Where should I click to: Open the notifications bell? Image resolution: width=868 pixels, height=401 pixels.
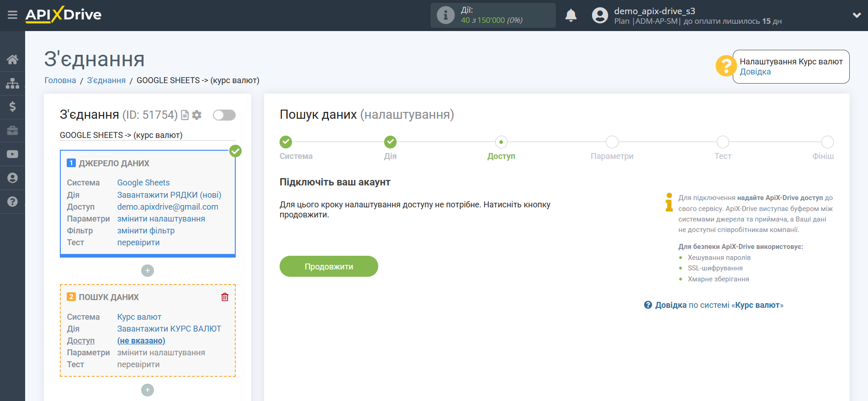pyautogui.click(x=571, y=16)
